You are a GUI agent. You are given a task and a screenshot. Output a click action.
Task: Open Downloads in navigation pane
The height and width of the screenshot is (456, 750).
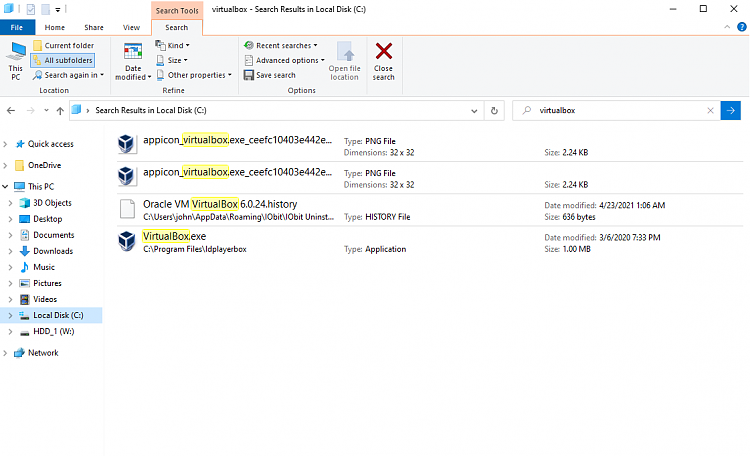[53, 251]
